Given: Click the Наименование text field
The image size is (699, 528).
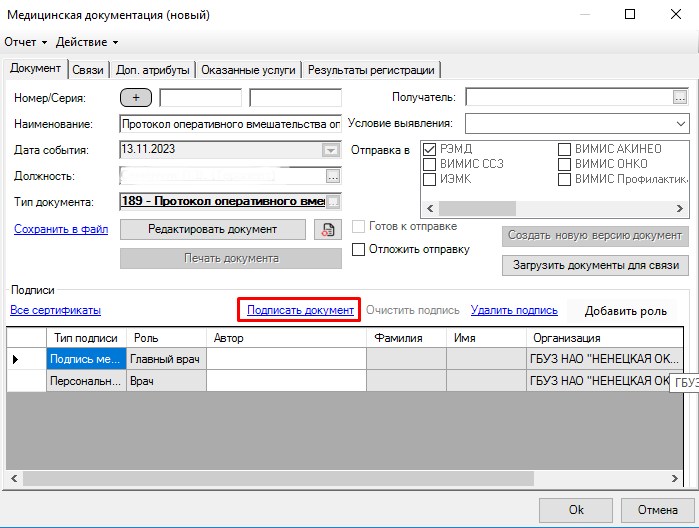Looking at the screenshot, I should point(230,124).
